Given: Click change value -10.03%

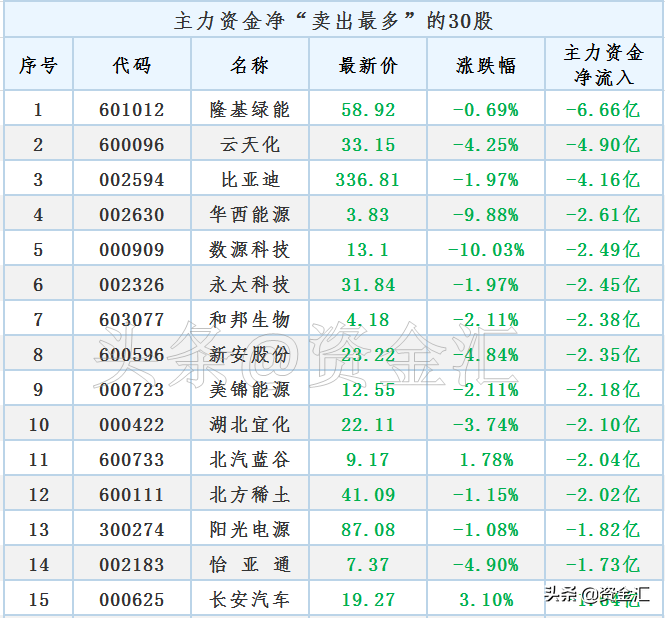Looking at the screenshot, I should click(486, 250).
